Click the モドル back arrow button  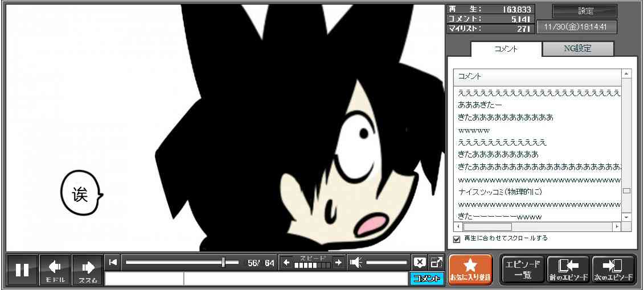click(x=55, y=270)
